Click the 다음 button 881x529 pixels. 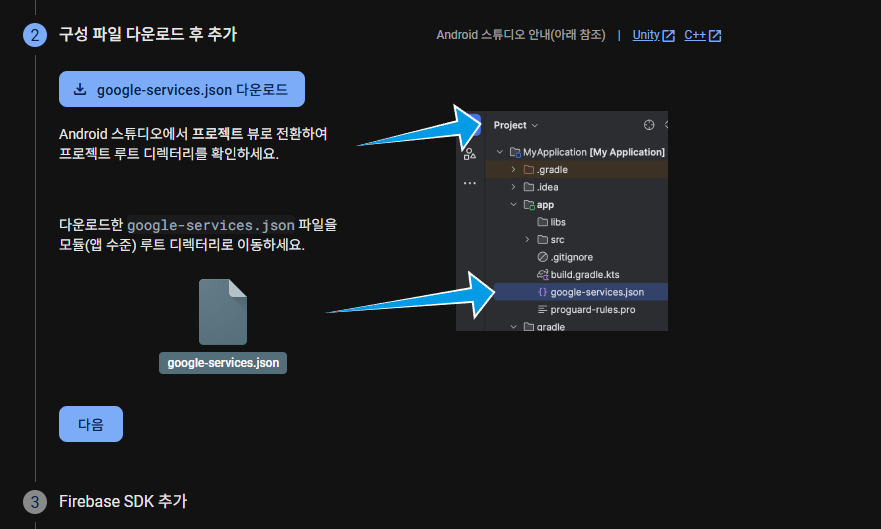90,424
